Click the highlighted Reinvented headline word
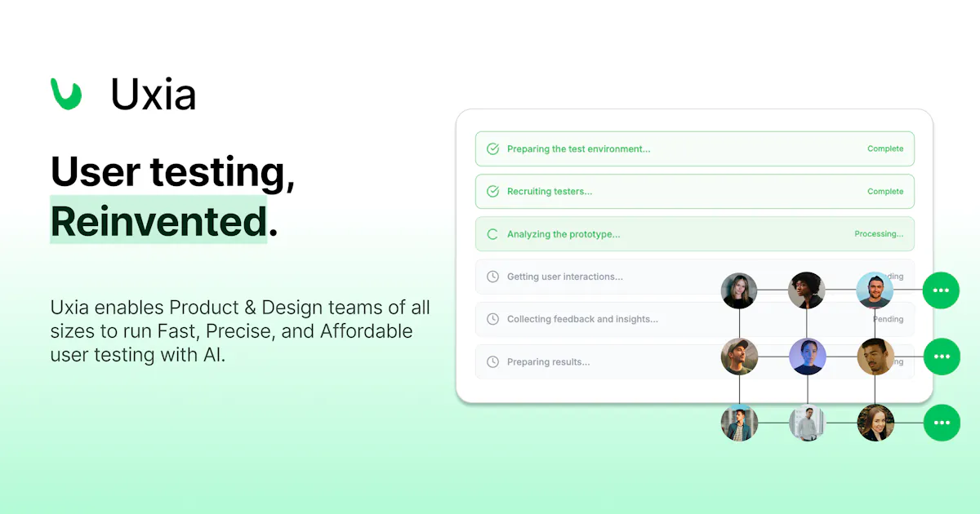Image resolution: width=980 pixels, height=514 pixels. pos(158,221)
